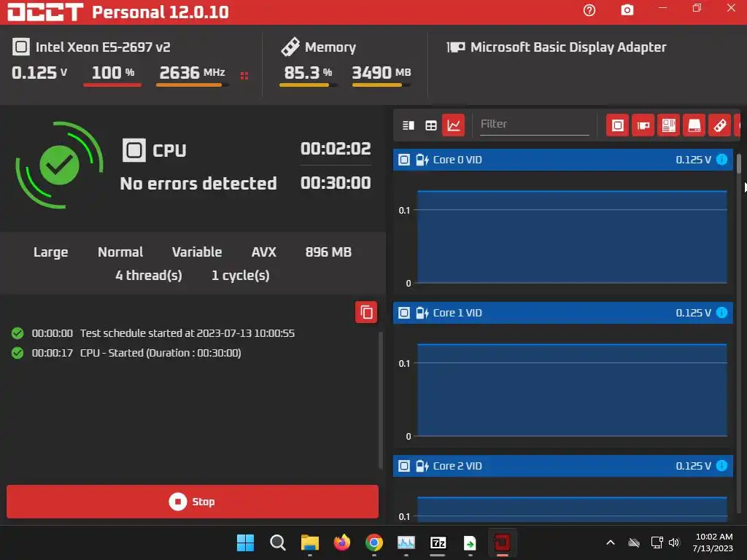Click the log entry Test schedule started
Screen dimensions: 747x560
click(x=152, y=332)
